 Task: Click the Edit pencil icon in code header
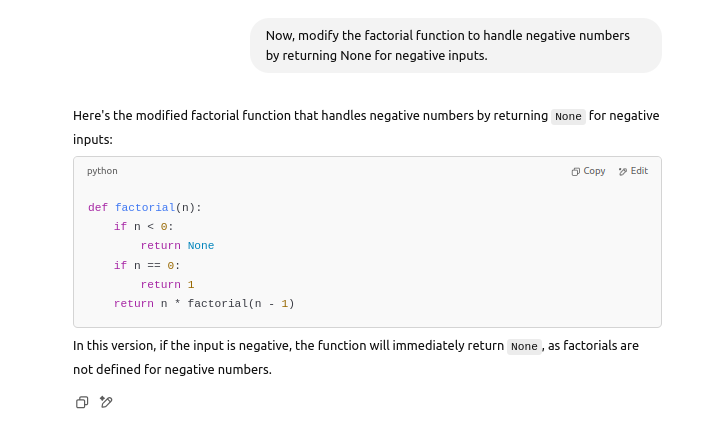pos(623,172)
